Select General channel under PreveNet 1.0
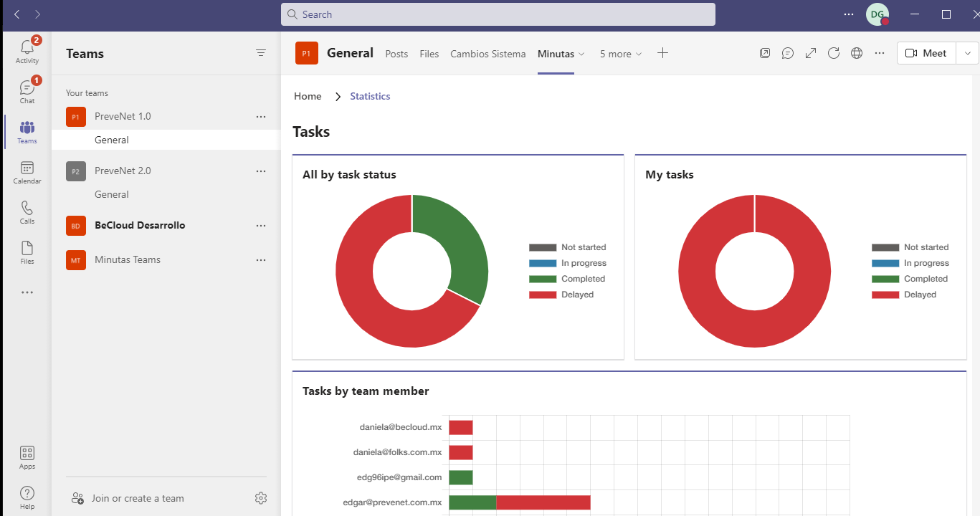This screenshot has width=980, height=516. [166, 140]
